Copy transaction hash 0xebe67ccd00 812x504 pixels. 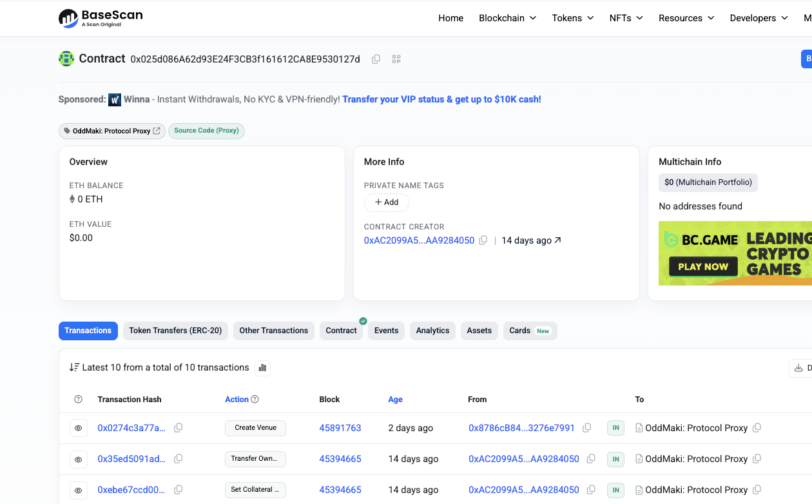[179, 490]
